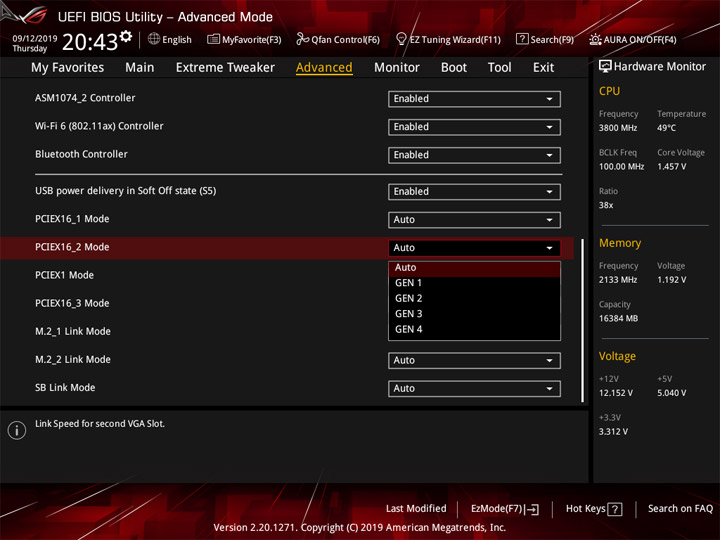
Task: Select the PCIEX16_2 Mode row label
Action: click(72, 247)
